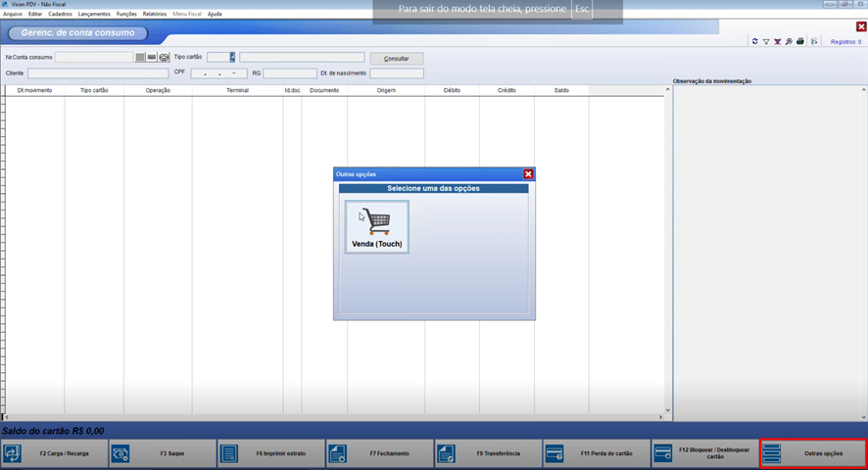Click the grid horizontal scrollbar left arrow
Image resolution: width=868 pixels, height=470 pixels.
pyautogui.click(x=7, y=417)
